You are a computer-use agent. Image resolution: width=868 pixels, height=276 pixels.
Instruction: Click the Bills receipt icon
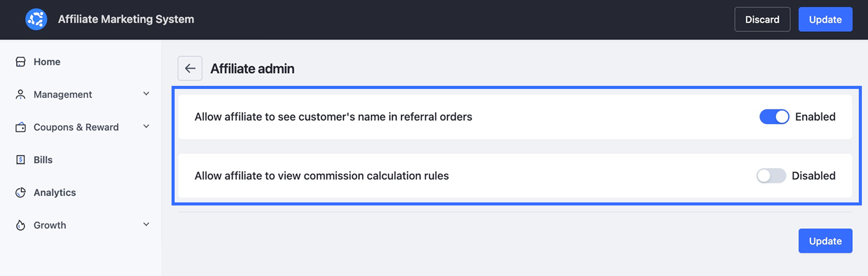click(x=20, y=160)
